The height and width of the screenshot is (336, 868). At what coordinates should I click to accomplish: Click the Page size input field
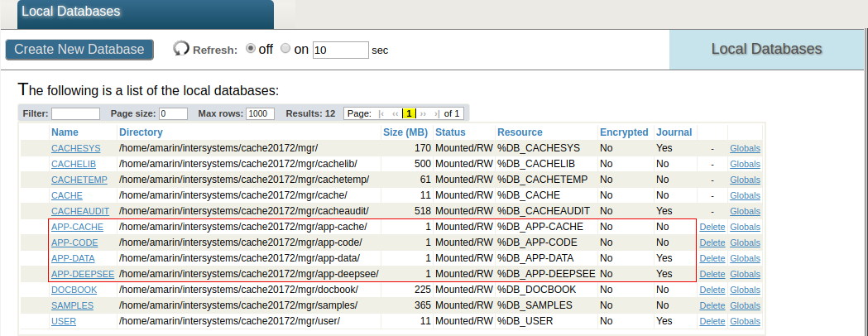(x=174, y=113)
